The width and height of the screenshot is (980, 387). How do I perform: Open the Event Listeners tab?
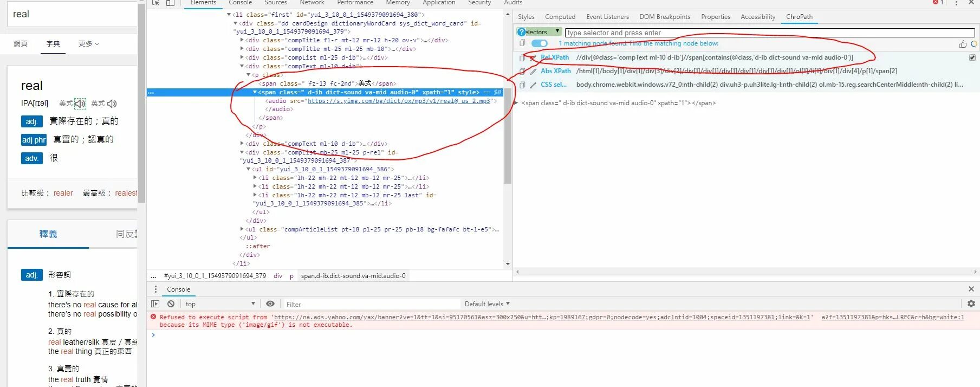(608, 17)
